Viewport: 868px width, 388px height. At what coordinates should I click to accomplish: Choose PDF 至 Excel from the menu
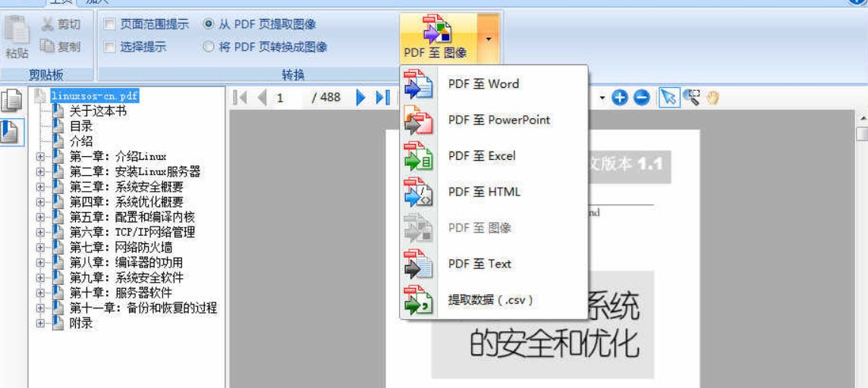(492, 156)
